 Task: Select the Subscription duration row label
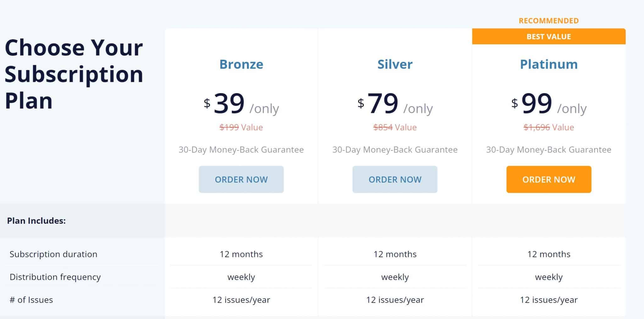click(53, 254)
